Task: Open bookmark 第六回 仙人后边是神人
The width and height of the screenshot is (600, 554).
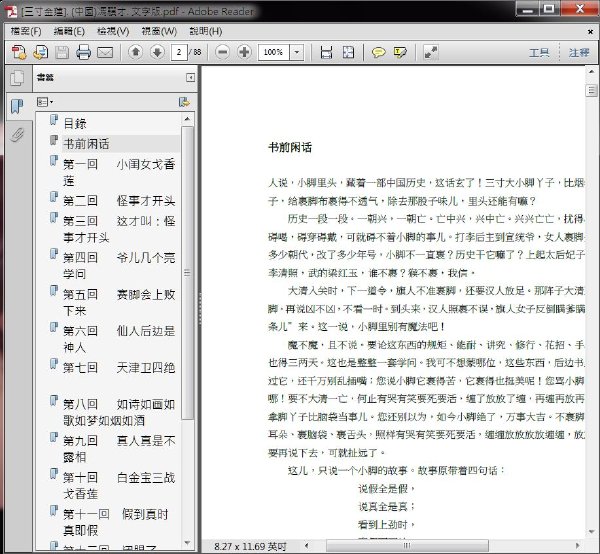Action: coord(119,339)
